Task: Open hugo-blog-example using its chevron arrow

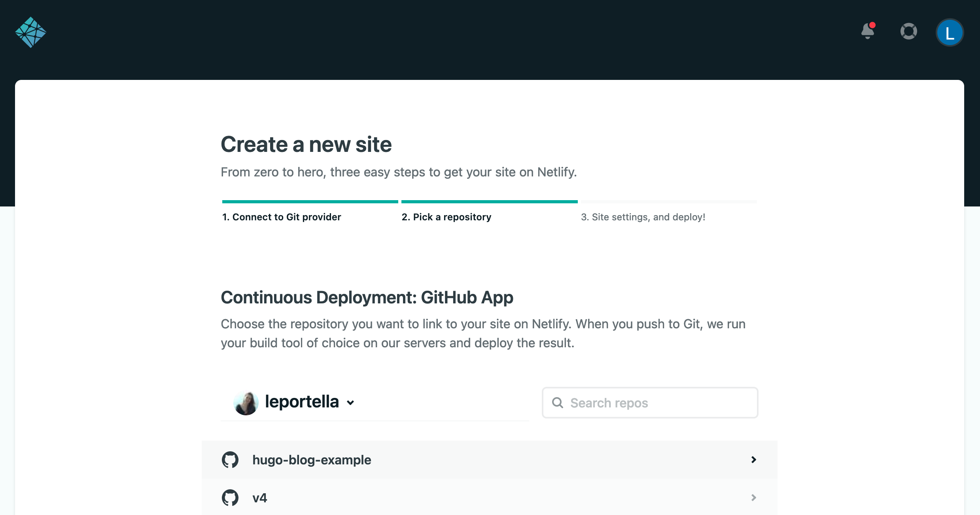Action: [x=754, y=460]
